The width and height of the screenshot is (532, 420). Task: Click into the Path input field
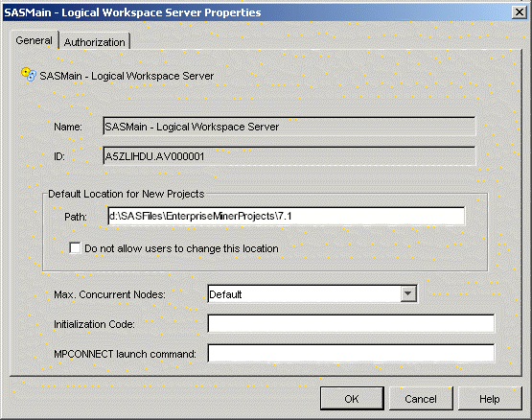click(x=287, y=216)
